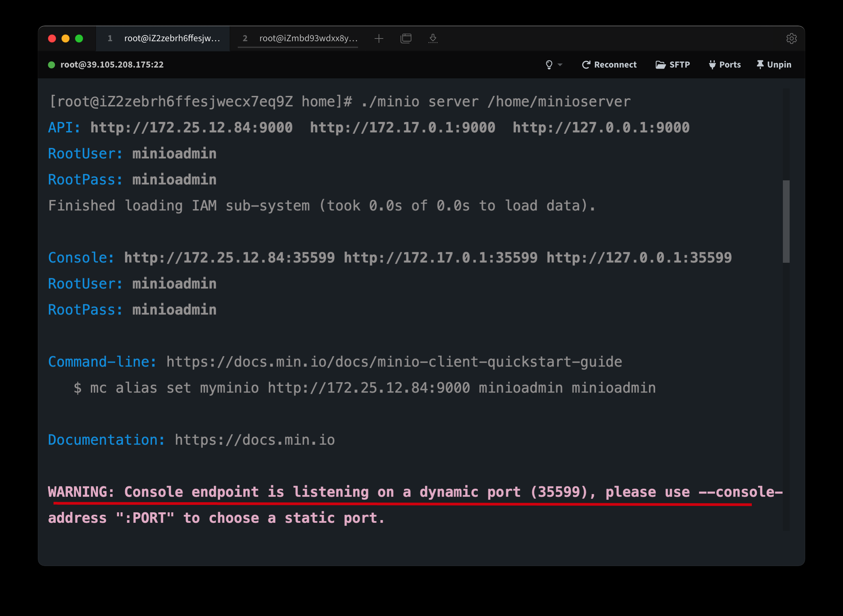
Task: Click the lightbulb icon in session toolbar
Action: click(549, 65)
